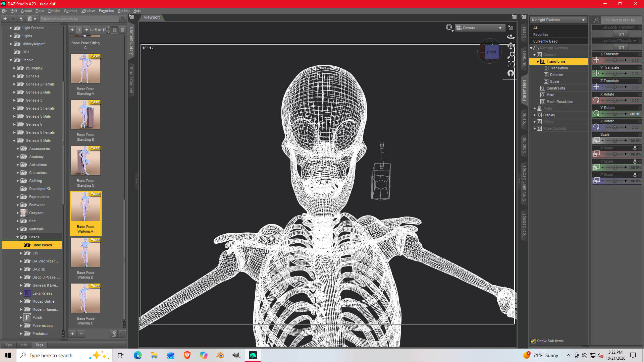Image resolution: width=644 pixels, height=362 pixels.
Task: Select the viewport zoom magnifier tool
Action: click(x=511, y=55)
